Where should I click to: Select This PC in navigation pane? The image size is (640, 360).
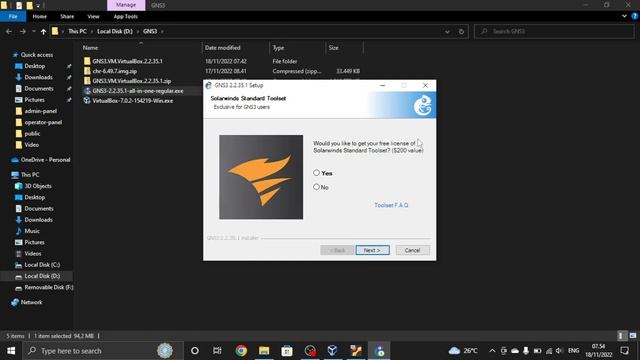coord(30,175)
